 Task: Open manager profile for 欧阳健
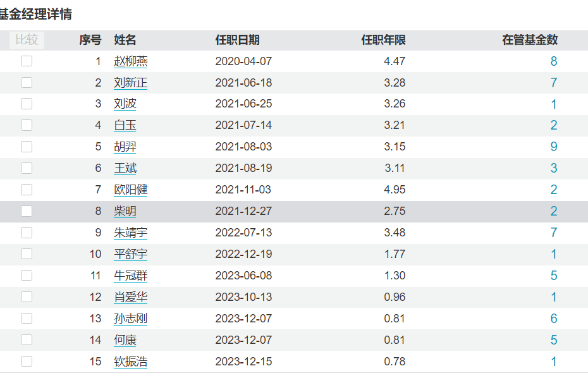[130, 190]
